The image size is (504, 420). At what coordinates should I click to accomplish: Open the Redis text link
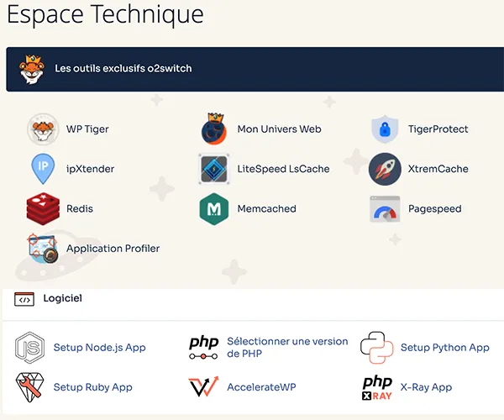(x=80, y=208)
